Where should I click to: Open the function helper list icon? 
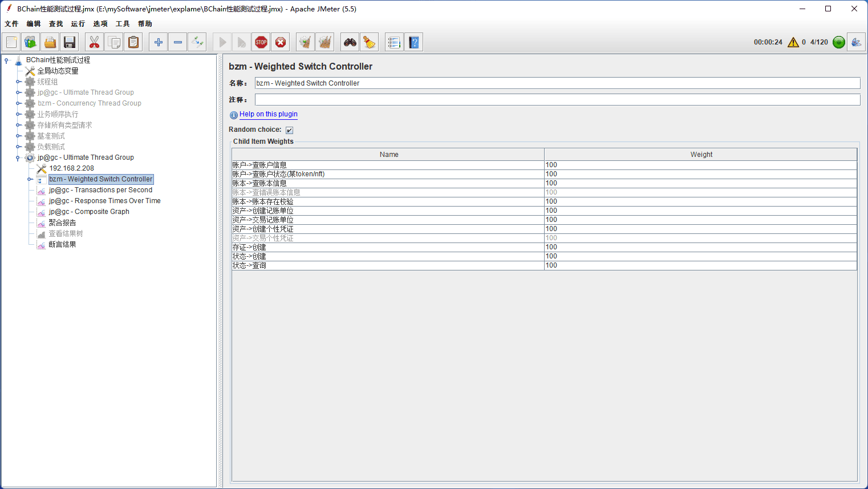tap(394, 42)
